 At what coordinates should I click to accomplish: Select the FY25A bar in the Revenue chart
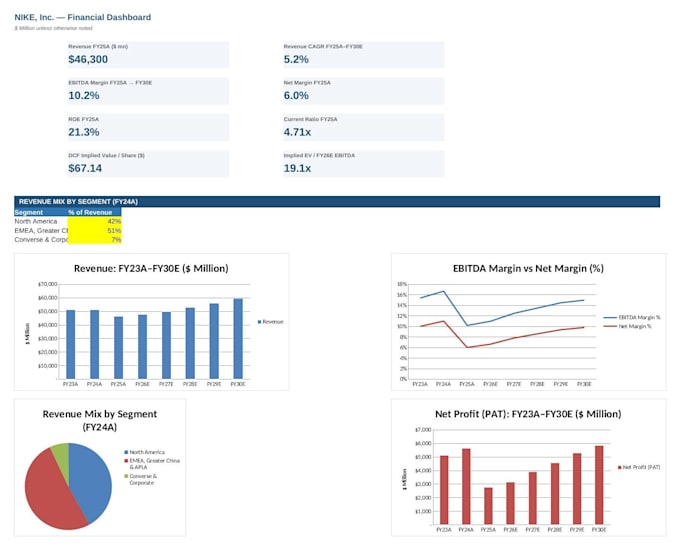[118, 348]
